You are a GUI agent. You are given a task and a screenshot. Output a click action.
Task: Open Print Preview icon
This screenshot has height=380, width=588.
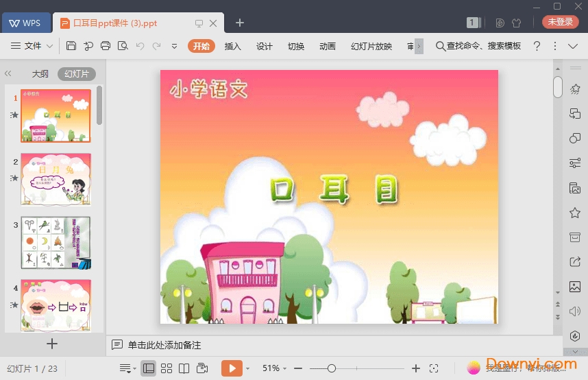point(123,46)
